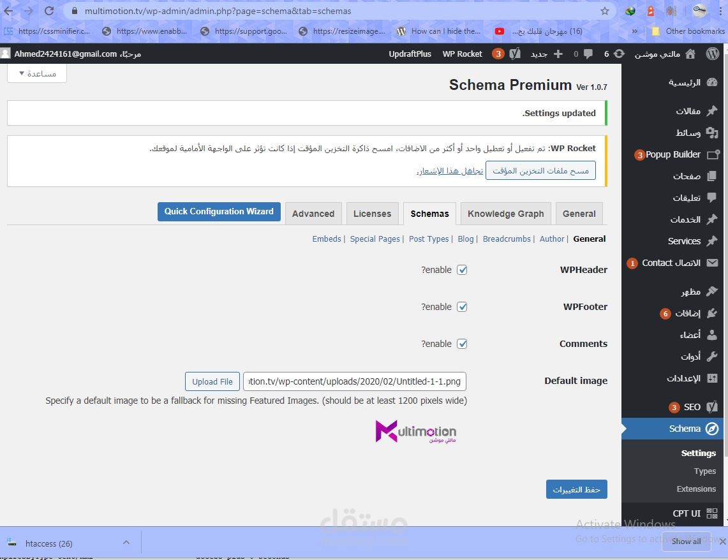Image resolution: width=728 pixels, height=560 pixels.
Task: Open the Licenses tab
Action: coord(373,214)
